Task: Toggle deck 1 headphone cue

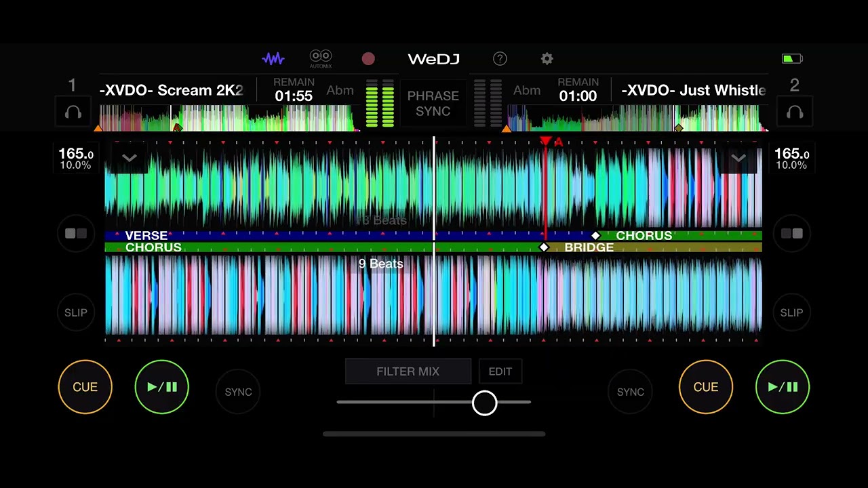Action: click(73, 113)
